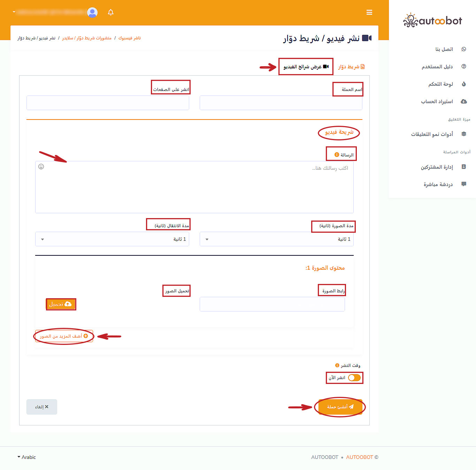Open اتصل بنا from the sidebar

coord(444,49)
